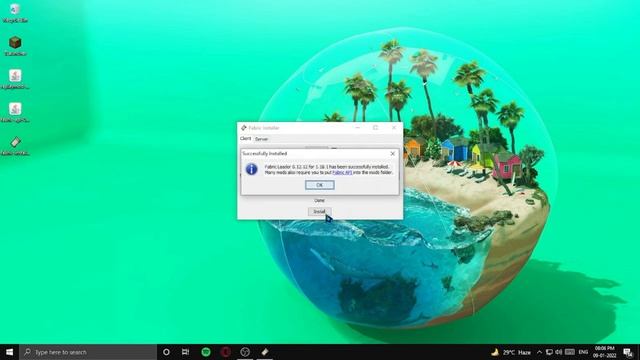Confirm the success dialog with OK
This screenshot has width=640, height=360.
click(320, 185)
